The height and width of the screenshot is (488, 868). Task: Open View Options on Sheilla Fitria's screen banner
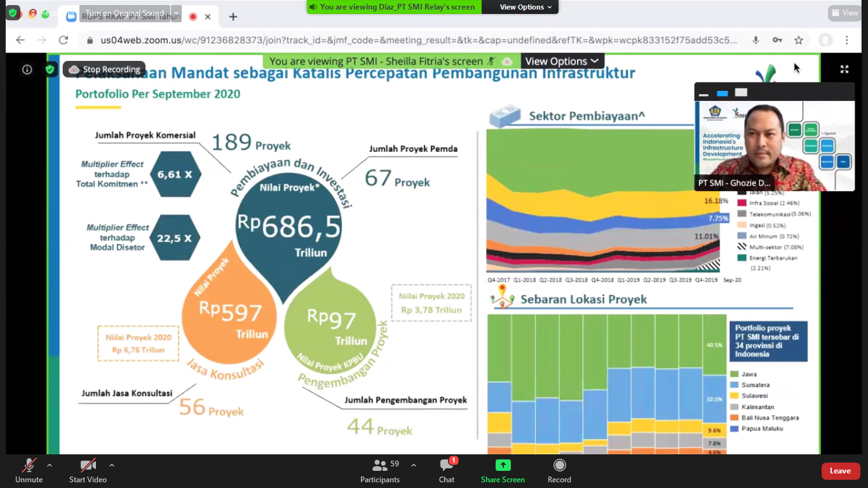tap(562, 61)
